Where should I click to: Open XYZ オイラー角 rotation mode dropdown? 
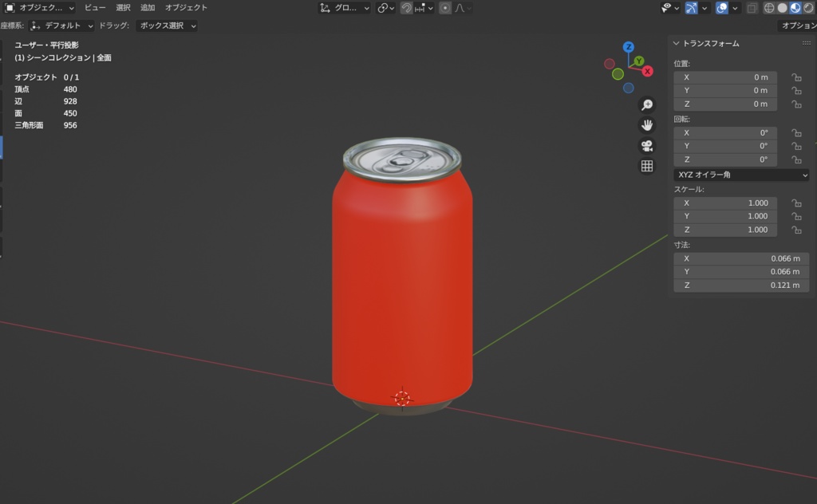[x=741, y=175]
